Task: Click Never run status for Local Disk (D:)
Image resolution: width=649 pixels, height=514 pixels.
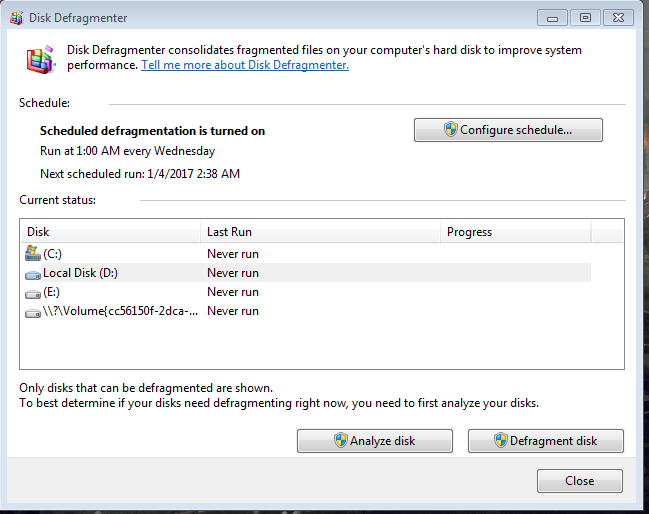Action: 233,273
